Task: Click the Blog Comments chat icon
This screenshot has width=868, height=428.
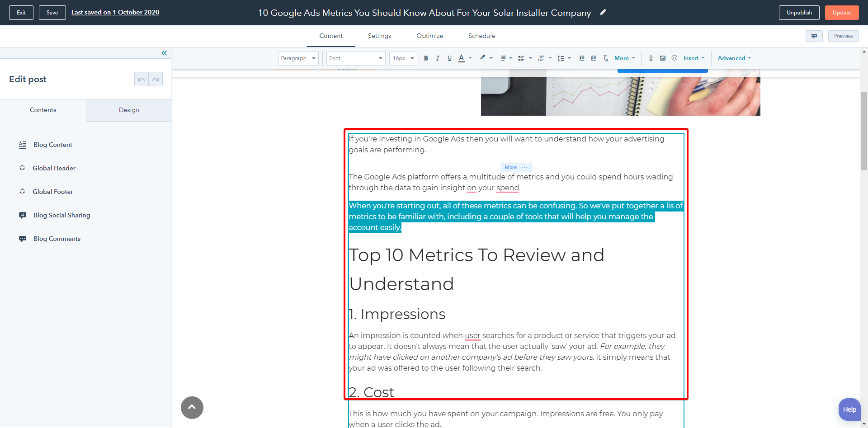Action: [x=23, y=239]
